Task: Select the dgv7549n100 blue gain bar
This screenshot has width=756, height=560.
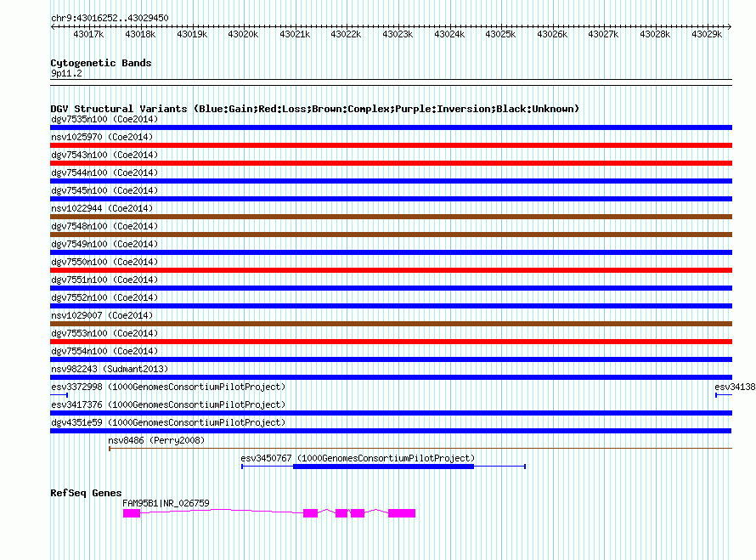Action: 391,252
